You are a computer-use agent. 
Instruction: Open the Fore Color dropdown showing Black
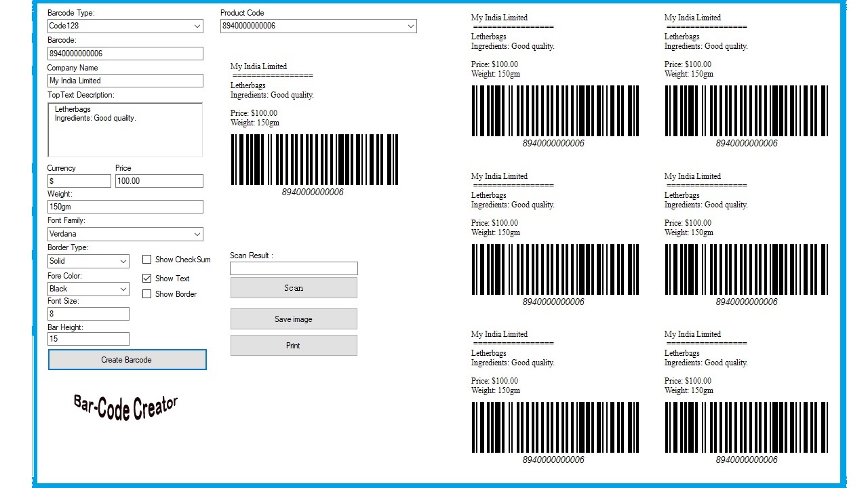click(88, 289)
